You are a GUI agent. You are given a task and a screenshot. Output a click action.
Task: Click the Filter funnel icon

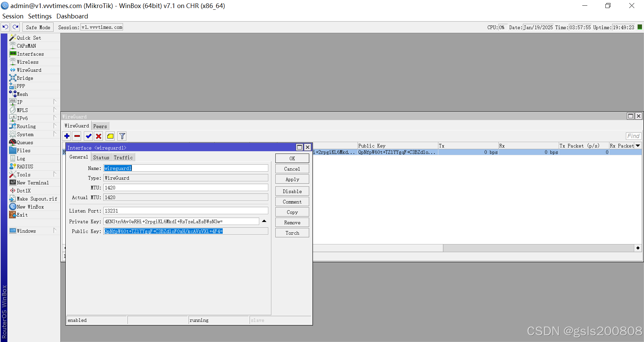click(122, 136)
